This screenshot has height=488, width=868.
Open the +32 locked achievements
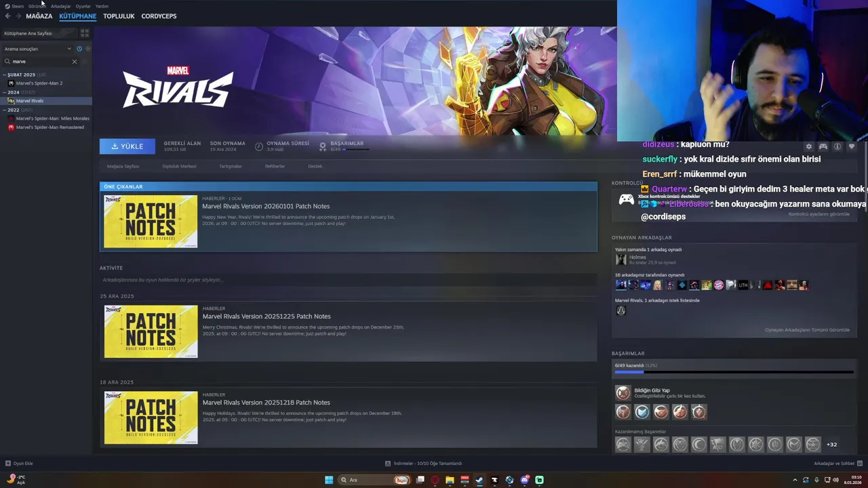831,445
